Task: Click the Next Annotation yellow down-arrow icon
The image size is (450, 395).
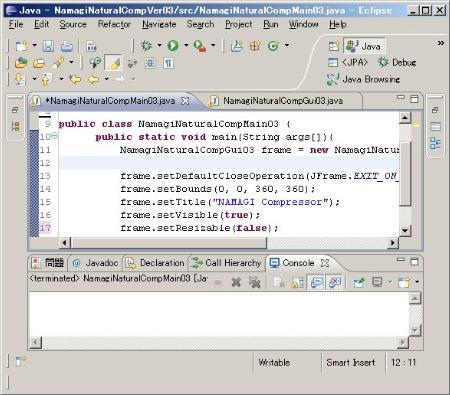Action: click(x=19, y=79)
